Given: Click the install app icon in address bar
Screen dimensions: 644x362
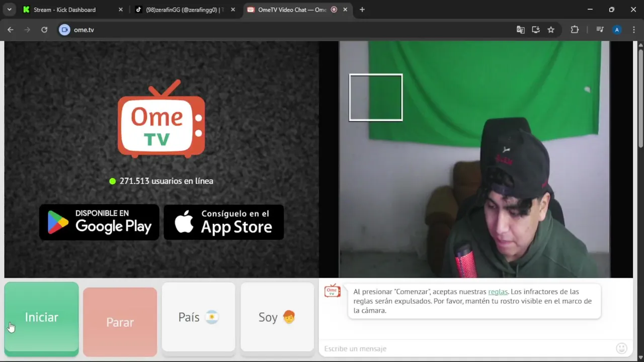Looking at the screenshot, I should [x=536, y=30].
